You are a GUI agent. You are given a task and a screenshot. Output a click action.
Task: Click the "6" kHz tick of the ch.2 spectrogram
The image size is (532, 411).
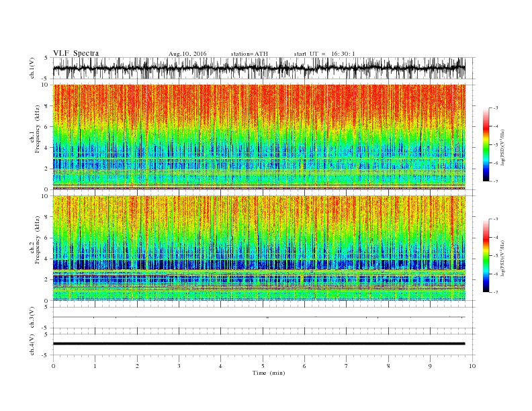coord(46,238)
